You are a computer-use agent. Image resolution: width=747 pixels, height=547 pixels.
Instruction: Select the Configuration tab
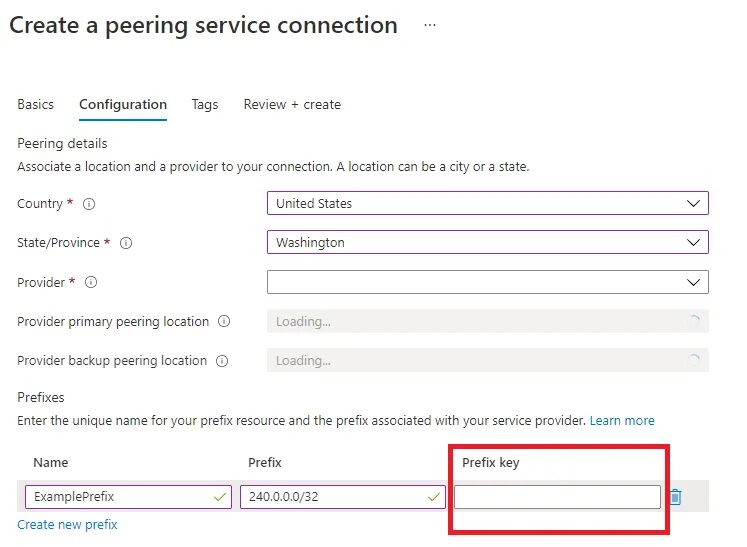(x=123, y=104)
